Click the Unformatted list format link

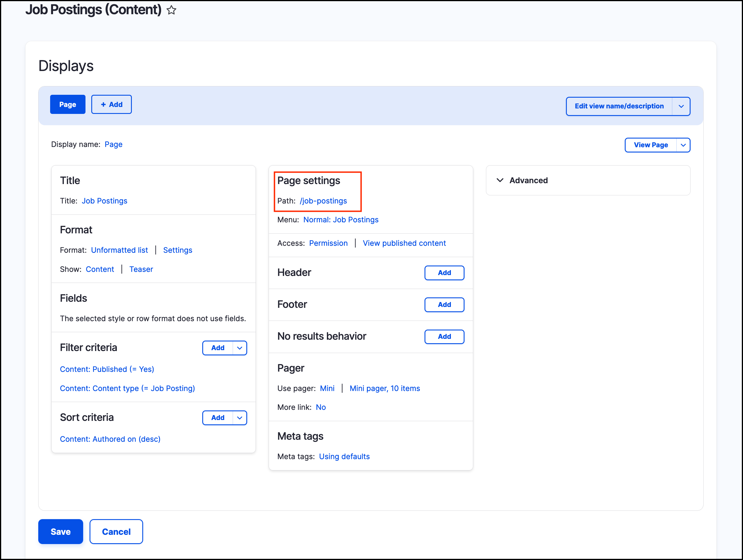(x=119, y=250)
